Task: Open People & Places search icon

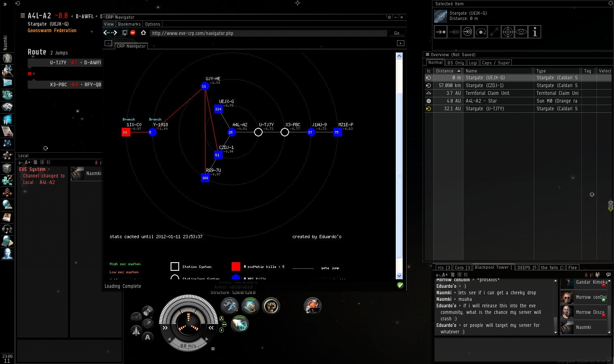Action: point(7,70)
